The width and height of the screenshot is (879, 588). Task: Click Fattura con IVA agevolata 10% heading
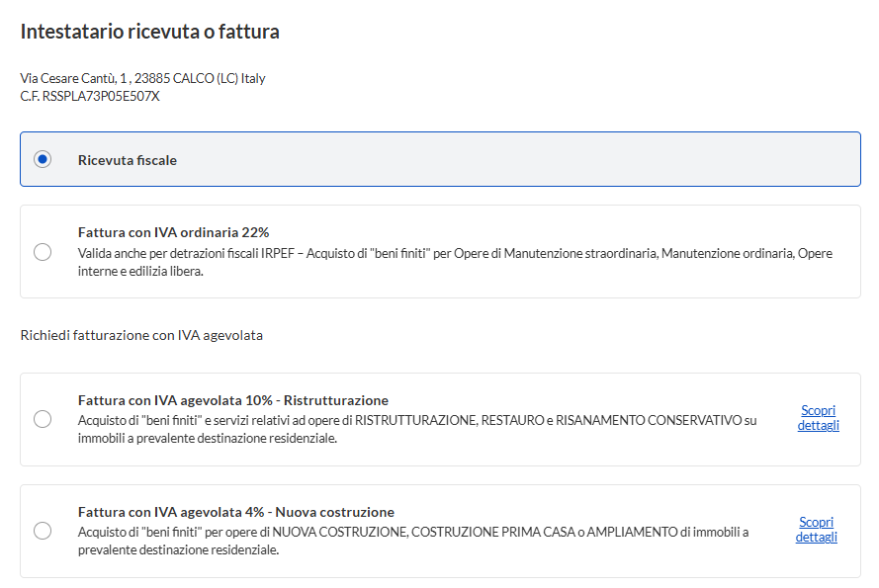[x=233, y=400]
